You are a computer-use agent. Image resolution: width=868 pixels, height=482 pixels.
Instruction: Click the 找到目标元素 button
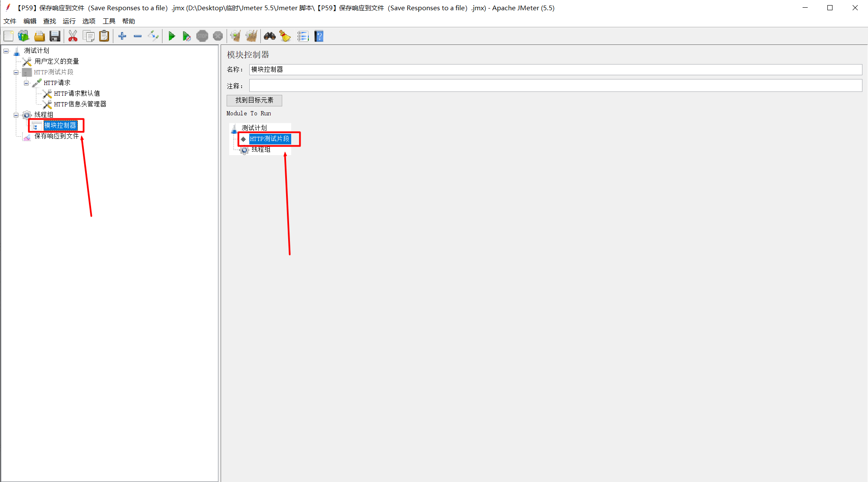254,100
